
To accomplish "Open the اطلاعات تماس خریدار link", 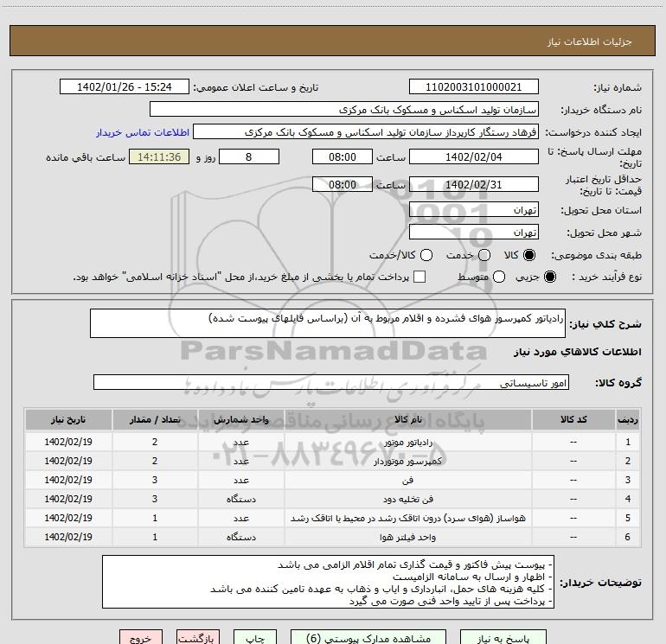I will [x=143, y=132].
